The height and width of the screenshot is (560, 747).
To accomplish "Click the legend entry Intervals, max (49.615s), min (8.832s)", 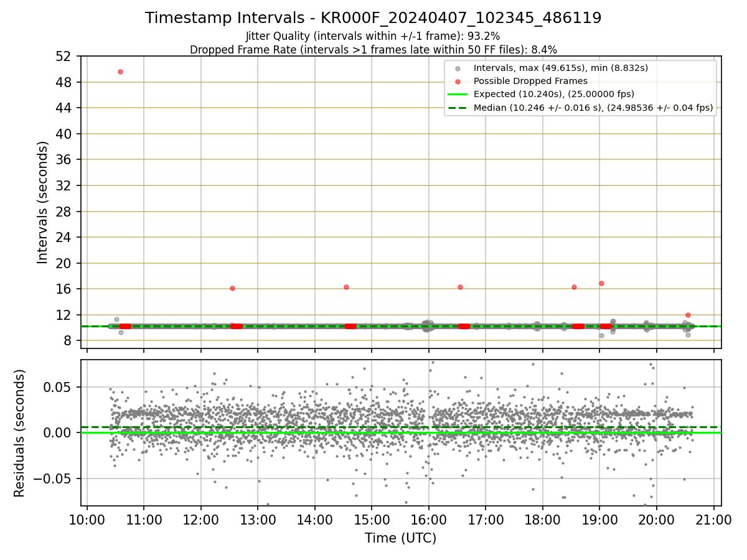I will 561,68.
